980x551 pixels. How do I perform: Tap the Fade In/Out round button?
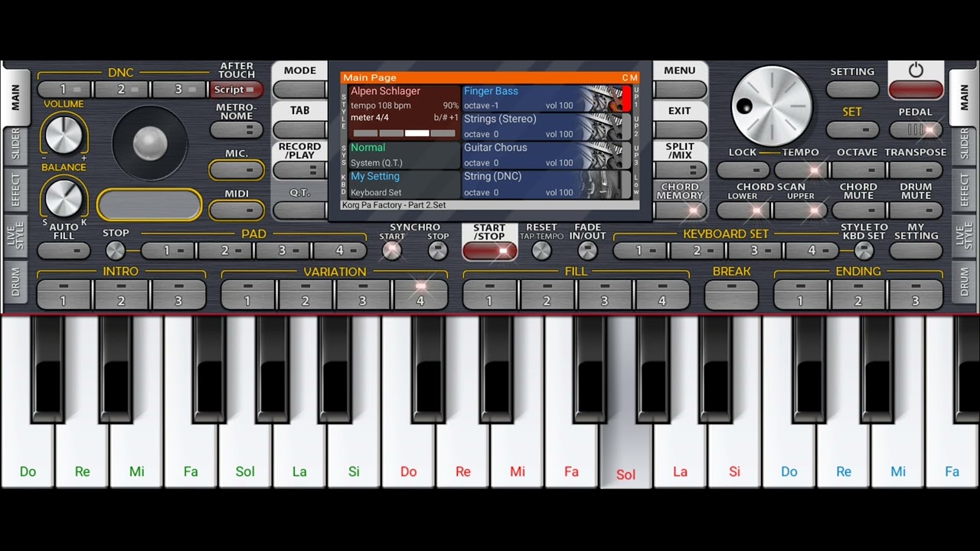(587, 250)
